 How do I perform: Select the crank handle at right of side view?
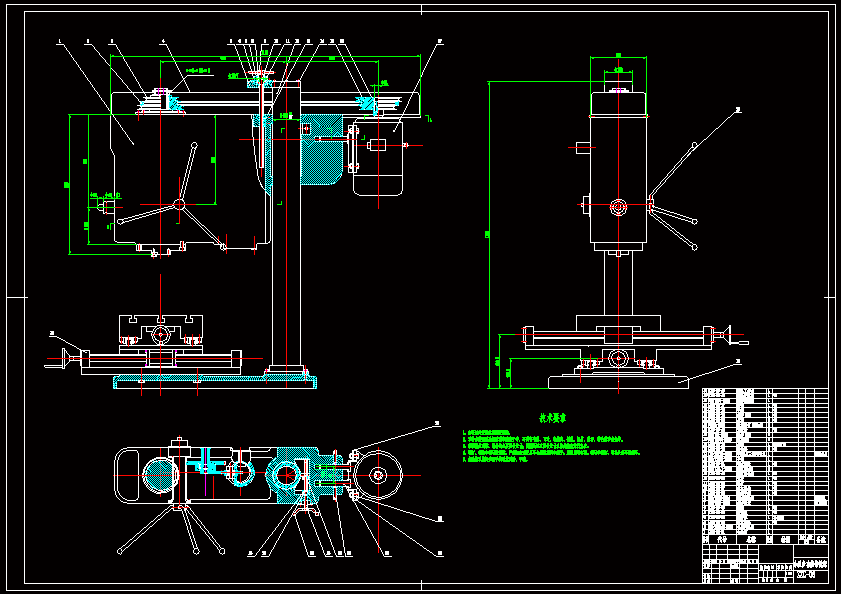[x=732, y=336]
